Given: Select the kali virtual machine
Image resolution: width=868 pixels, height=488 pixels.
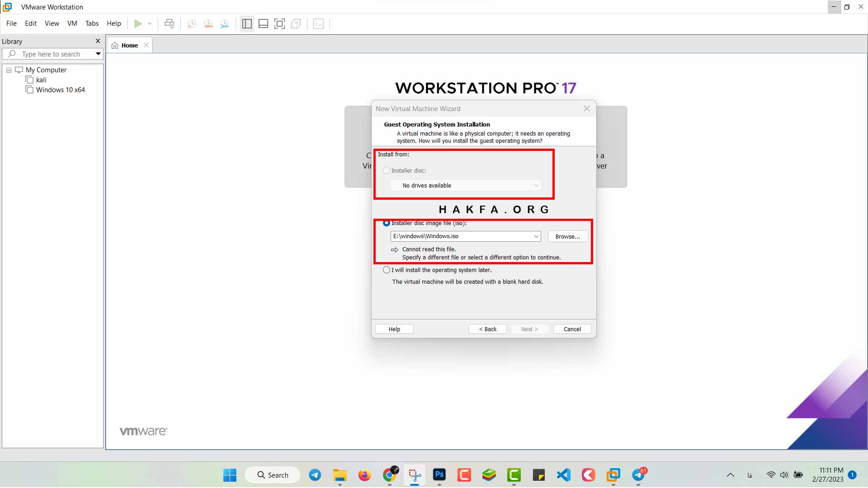Looking at the screenshot, I should click(41, 80).
